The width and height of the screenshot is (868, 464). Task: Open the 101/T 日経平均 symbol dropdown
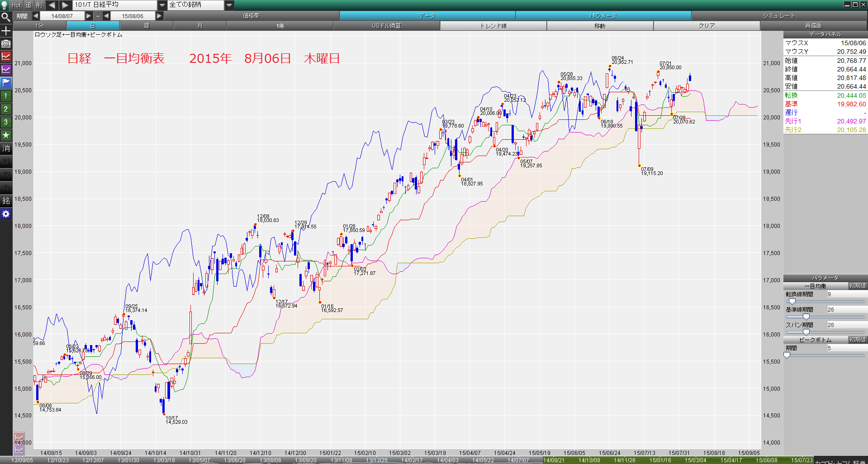click(x=162, y=5)
